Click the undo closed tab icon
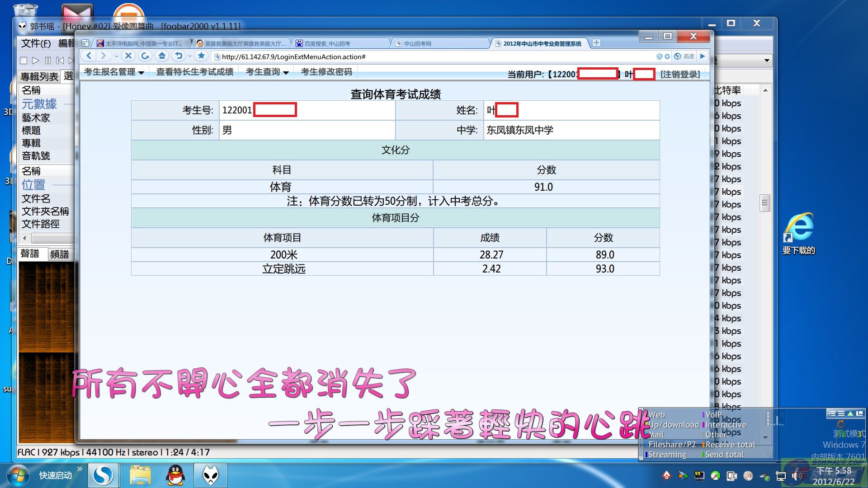Image resolution: width=868 pixels, height=488 pixels. (x=179, y=56)
